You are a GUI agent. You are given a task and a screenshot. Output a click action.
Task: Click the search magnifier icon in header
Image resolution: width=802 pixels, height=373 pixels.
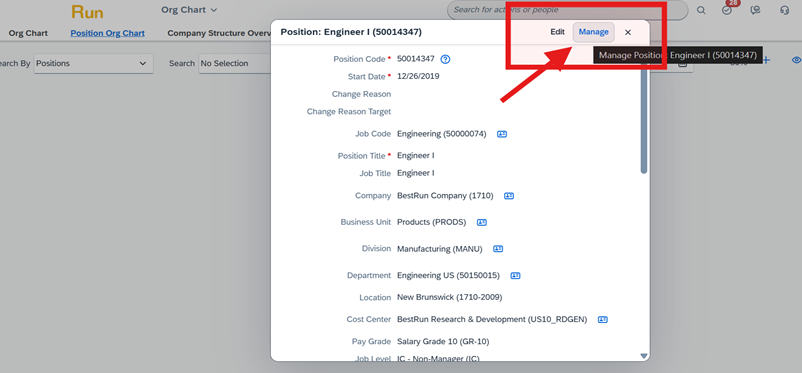point(701,10)
